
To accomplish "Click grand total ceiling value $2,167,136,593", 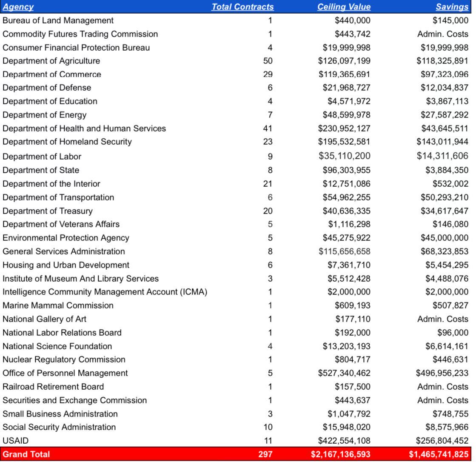I will click(x=340, y=454).
